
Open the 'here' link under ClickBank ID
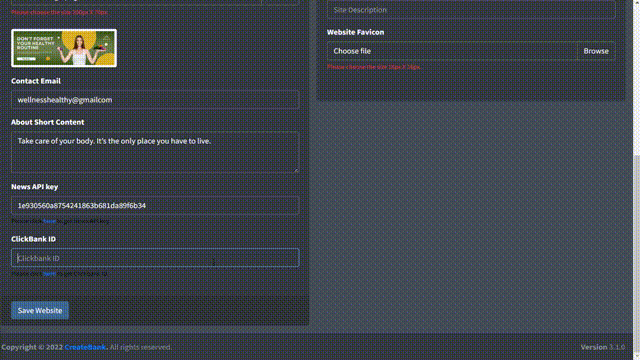tap(49, 274)
